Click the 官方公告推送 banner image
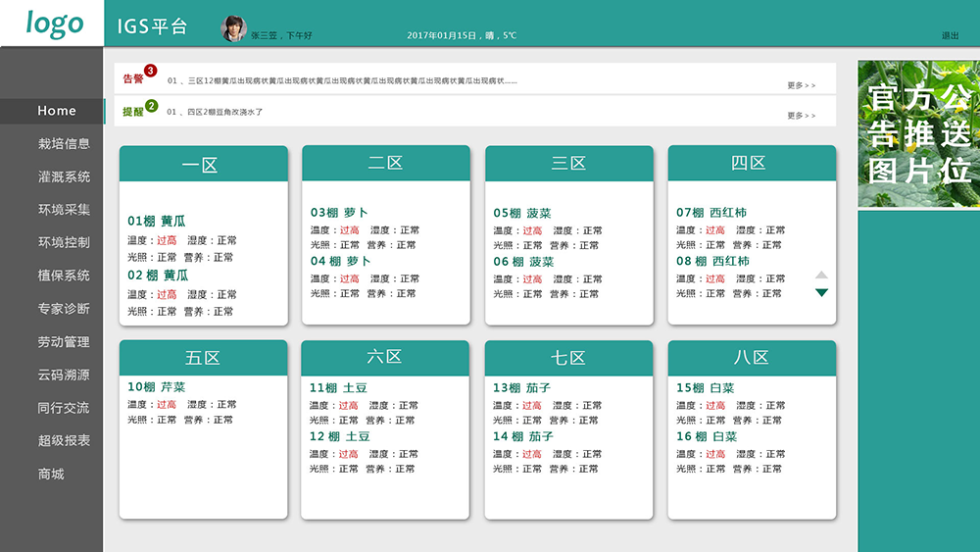Viewport: 980px width, 552px height. pyautogui.click(x=918, y=134)
